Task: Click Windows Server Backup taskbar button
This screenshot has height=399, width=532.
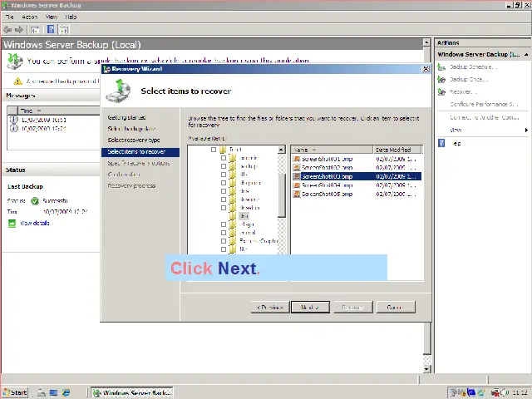Action: tap(132, 392)
